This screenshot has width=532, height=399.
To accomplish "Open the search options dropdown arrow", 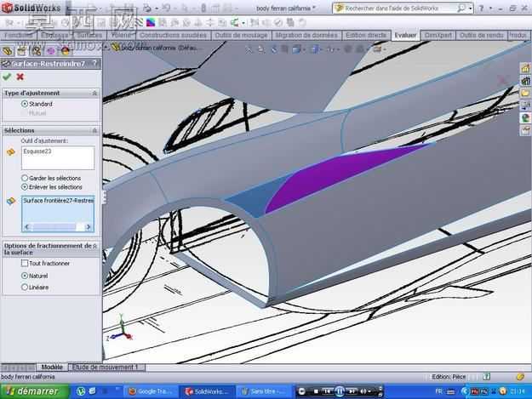I will [471, 9].
